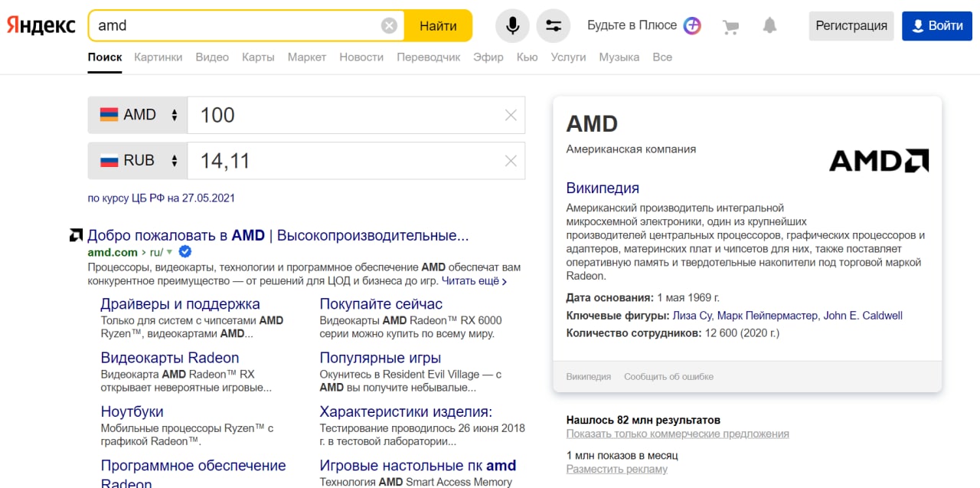Go to the Новости tab

(x=361, y=57)
